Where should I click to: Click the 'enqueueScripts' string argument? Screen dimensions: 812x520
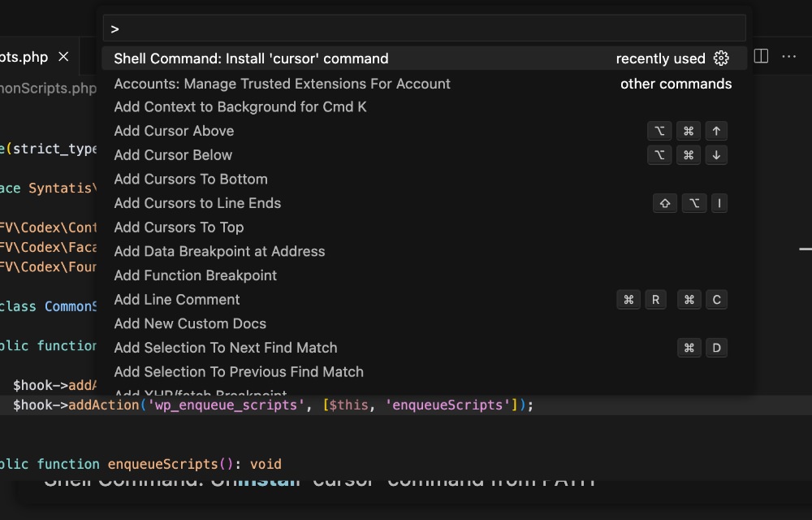447,405
